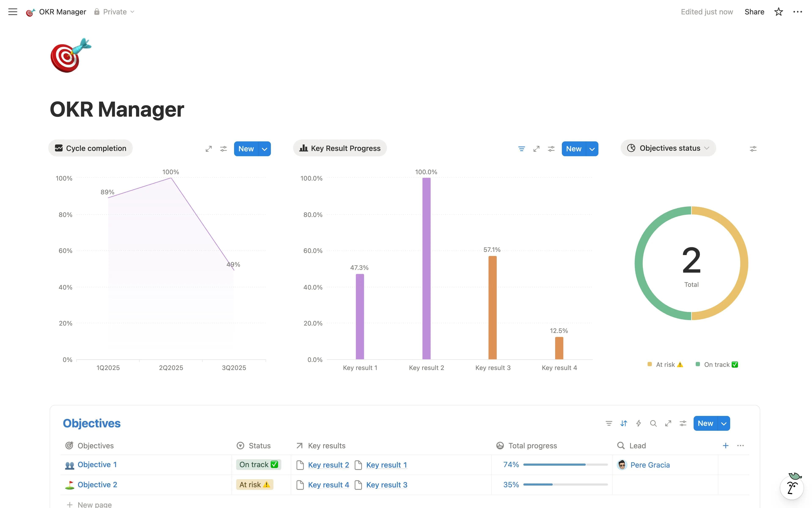Click the On track status tag

[x=258, y=465]
